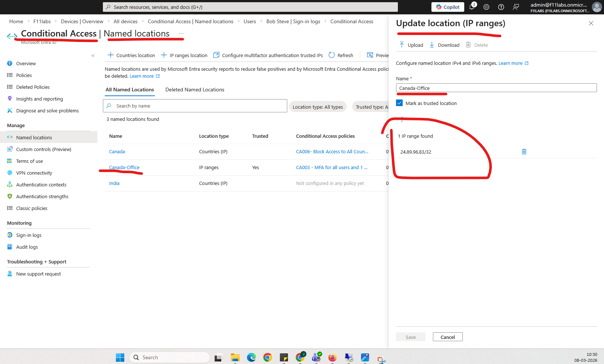Open Microsoft Edge from the taskbar

coord(251,357)
